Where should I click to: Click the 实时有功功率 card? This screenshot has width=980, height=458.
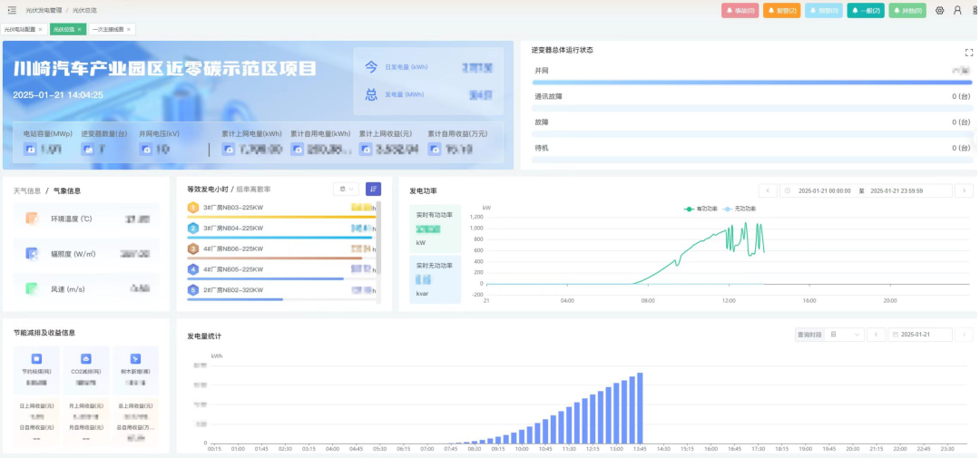pyautogui.click(x=435, y=228)
